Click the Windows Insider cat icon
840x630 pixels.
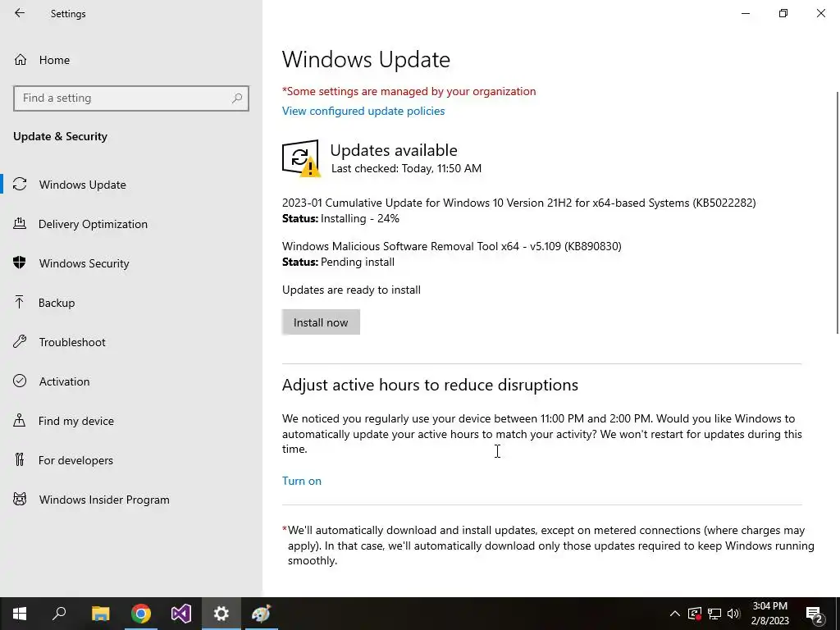[x=20, y=500]
